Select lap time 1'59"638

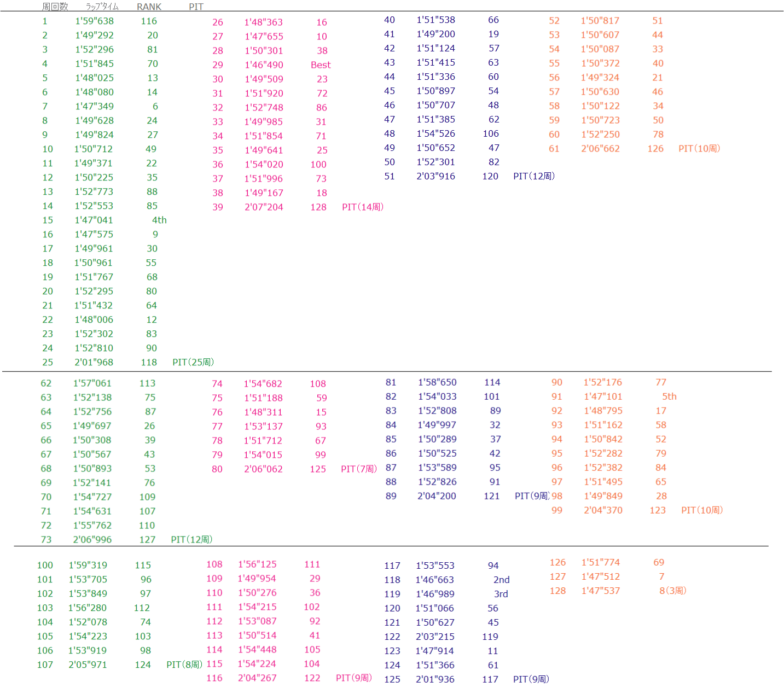point(95,21)
